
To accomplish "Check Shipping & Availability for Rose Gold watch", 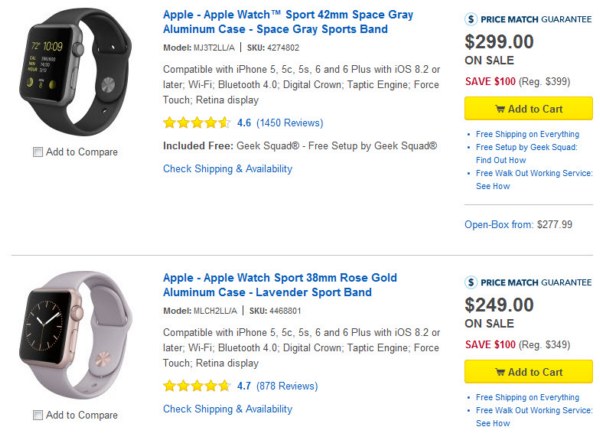I will tap(228, 409).
